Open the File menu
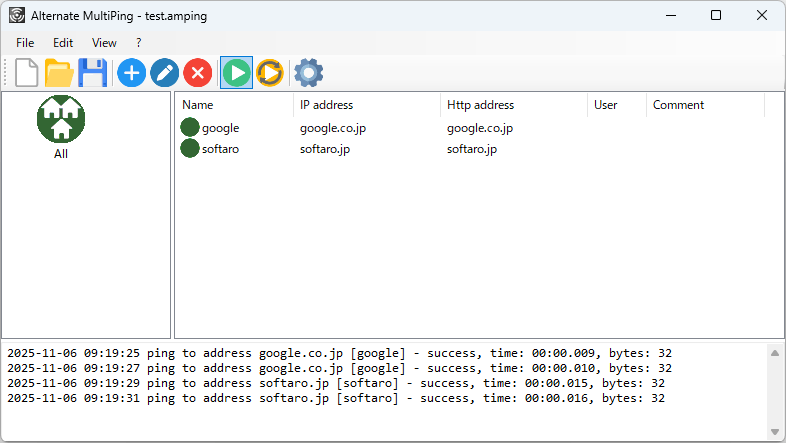 pyautogui.click(x=25, y=43)
